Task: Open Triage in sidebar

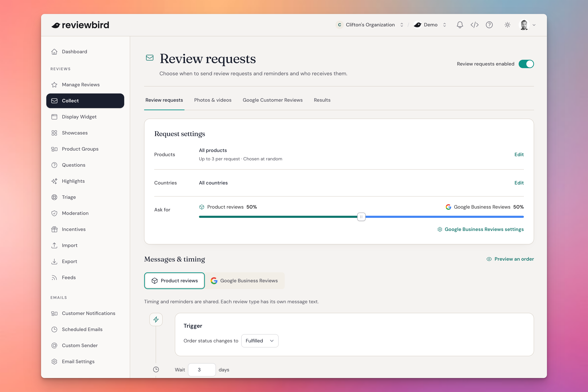Action: click(85, 197)
